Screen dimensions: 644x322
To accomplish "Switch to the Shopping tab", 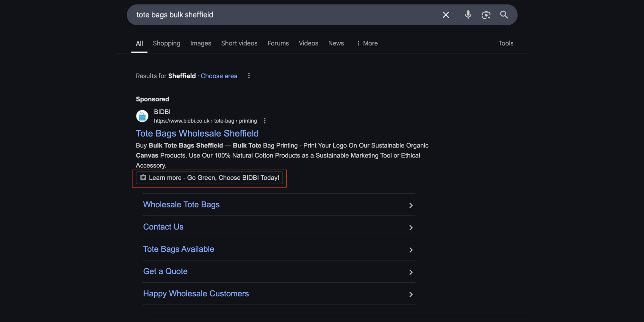I will [x=166, y=43].
